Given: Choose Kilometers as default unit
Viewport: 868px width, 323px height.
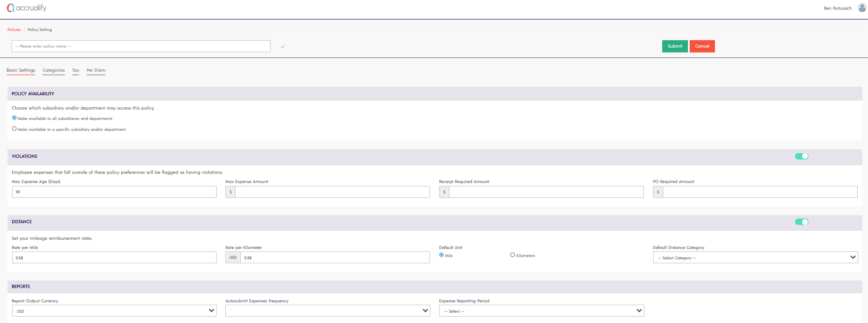Looking at the screenshot, I should pyautogui.click(x=512, y=255).
